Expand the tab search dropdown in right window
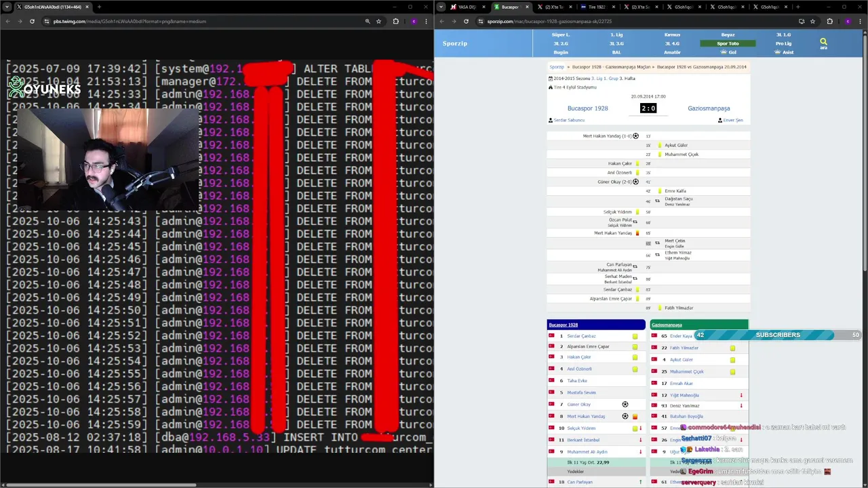868x488 pixels. [x=441, y=7]
